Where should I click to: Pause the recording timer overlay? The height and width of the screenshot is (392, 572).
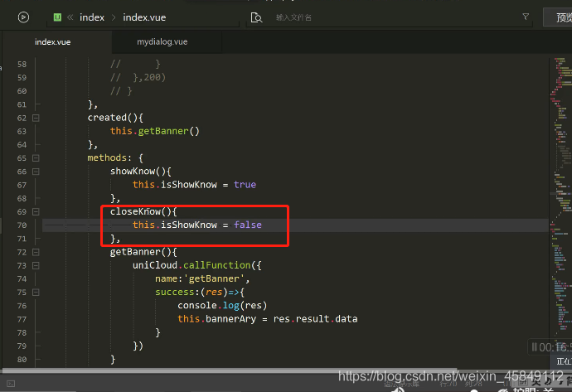pyautogui.click(x=534, y=346)
